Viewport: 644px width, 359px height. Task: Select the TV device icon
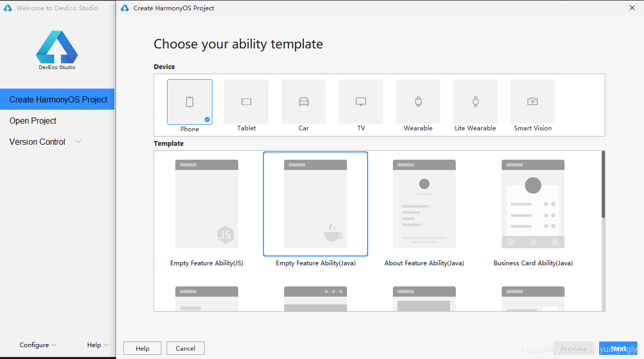click(361, 101)
